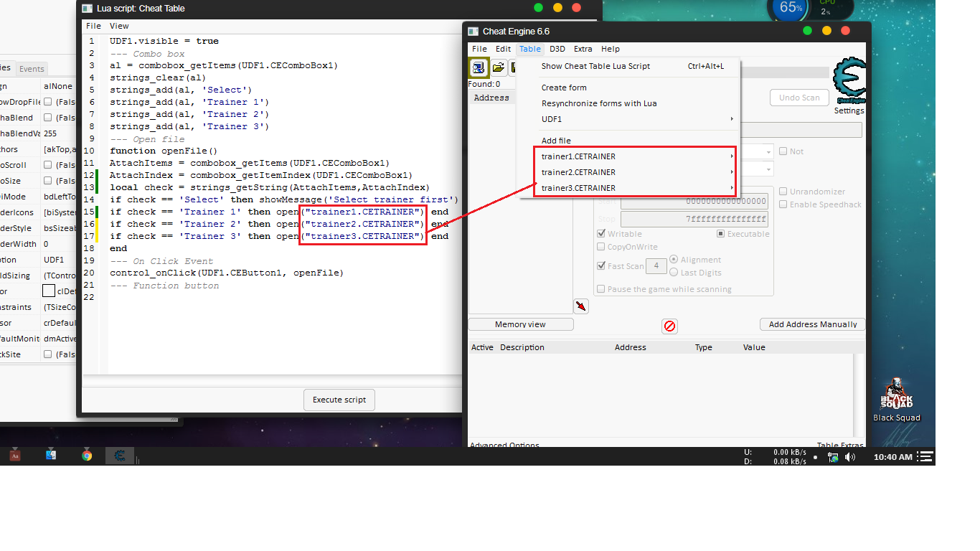Click the Color property swatch

pyautogui.click(x=49, y=291)
